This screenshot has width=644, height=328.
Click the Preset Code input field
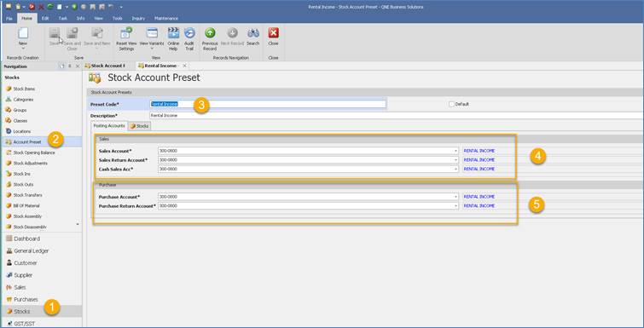point(268,104)
